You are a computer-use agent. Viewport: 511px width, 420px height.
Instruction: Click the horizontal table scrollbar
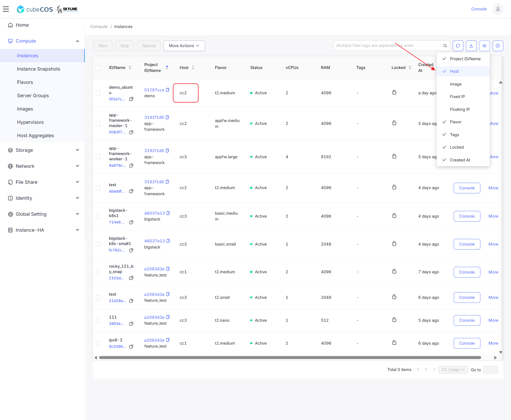click(x=290, y=358)
